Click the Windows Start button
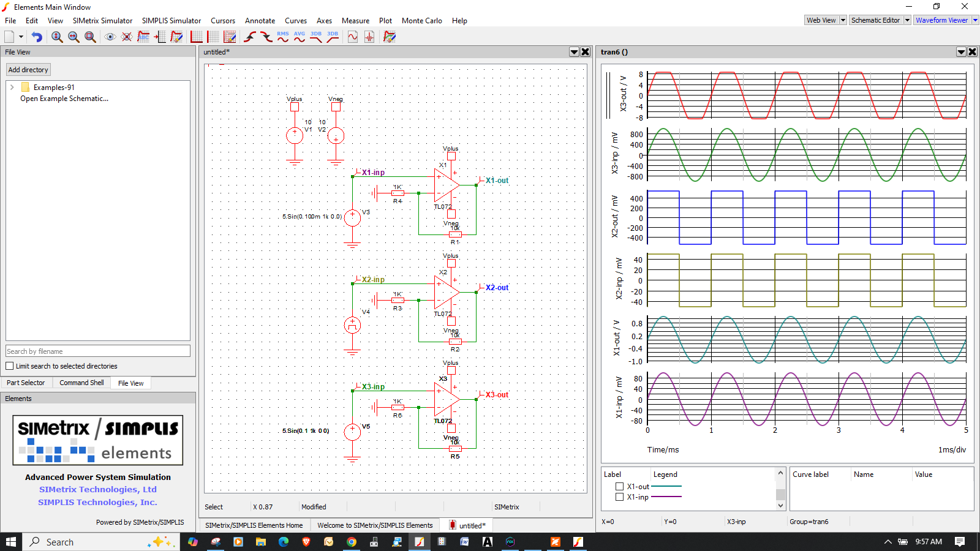980x551 pixels. 10,542
